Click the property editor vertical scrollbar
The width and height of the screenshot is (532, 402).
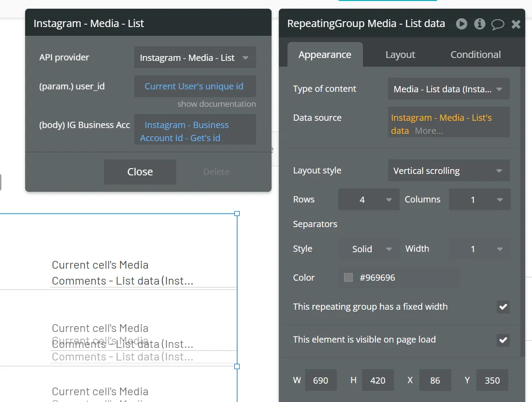coord(522,212)
